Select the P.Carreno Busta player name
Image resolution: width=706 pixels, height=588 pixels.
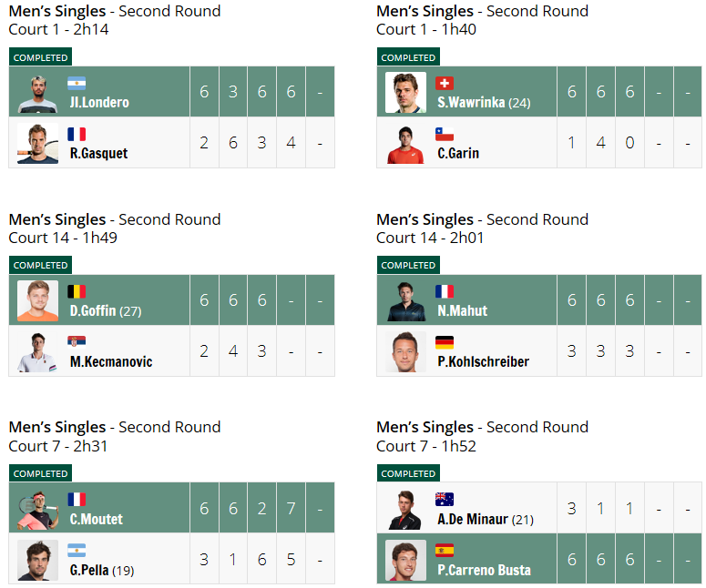(484, 570)
